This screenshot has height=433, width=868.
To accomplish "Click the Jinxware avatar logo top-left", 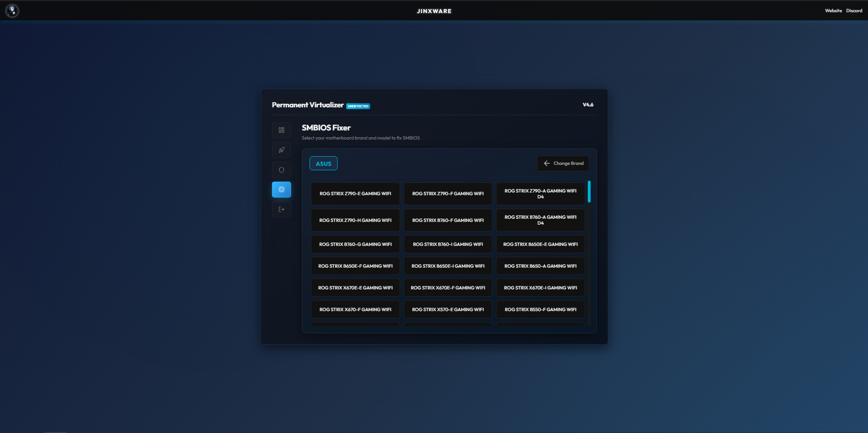I will 12,10.
